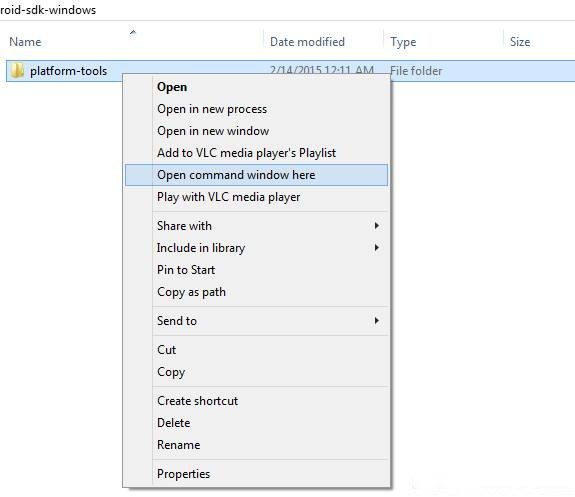575x497 pixels.
Task: Select Open command window here
Action: [x=256, y=175]
